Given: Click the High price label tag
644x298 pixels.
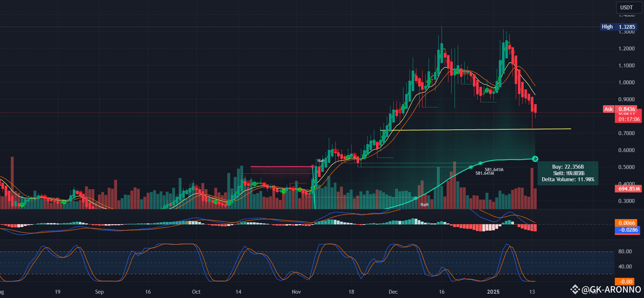Looking at the screenshot, I should tap(607, 27).
